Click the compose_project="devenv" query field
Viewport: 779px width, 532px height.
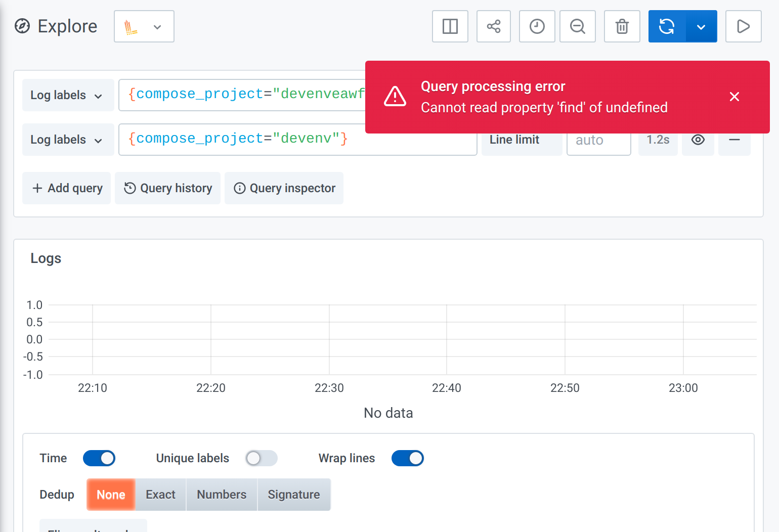297,140
